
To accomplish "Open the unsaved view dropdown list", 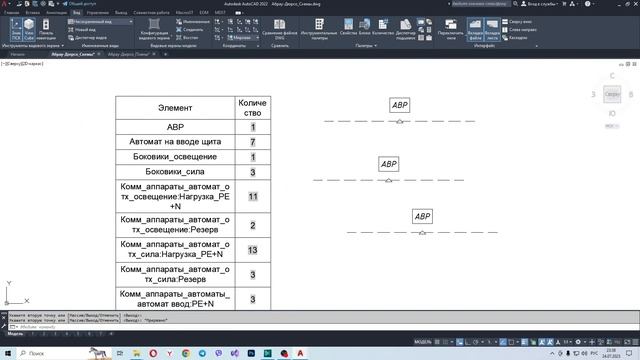I will pyautogui.click(x=100, y=22).
